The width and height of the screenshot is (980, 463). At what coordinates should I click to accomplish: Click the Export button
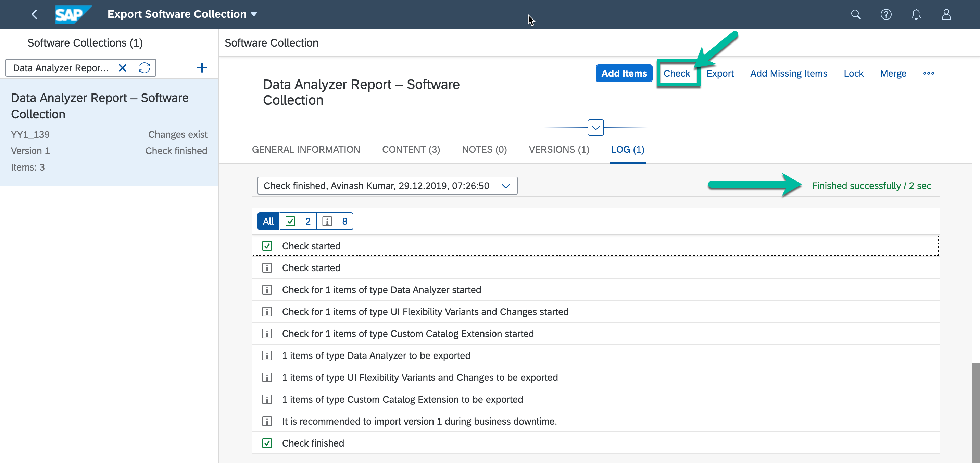tap(720, 73)
